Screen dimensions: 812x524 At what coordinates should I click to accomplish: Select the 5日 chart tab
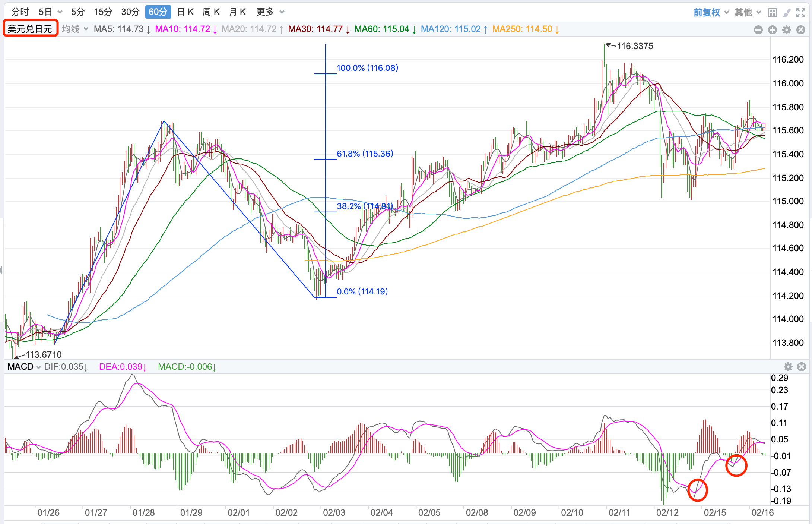(x=45, y=12)
